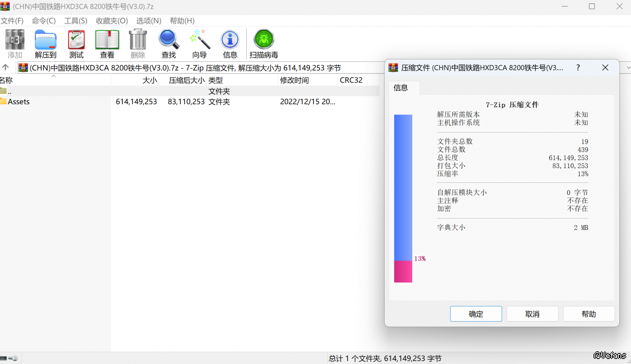The image size is (631, 364).
Task: Sort the file list by 大小 column
Action: (135, 80)
